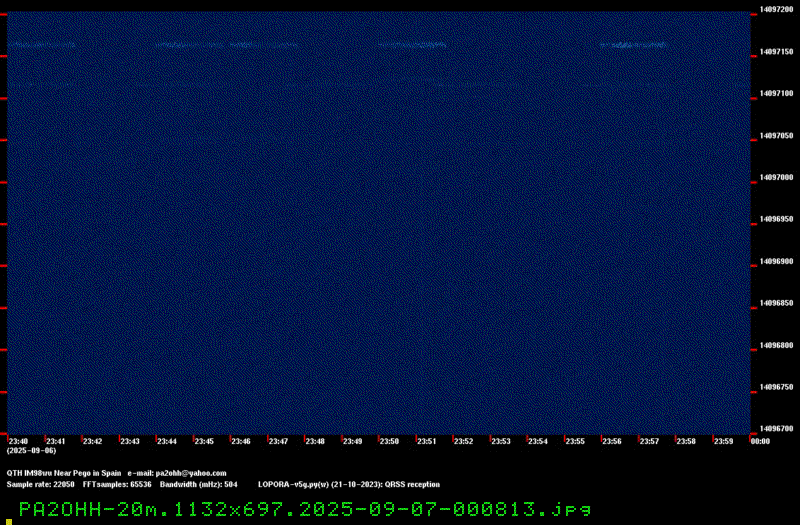Click the 23:43 time axis label
The width and height of the screenshot is (800, 525).
[x=130, y=441]
